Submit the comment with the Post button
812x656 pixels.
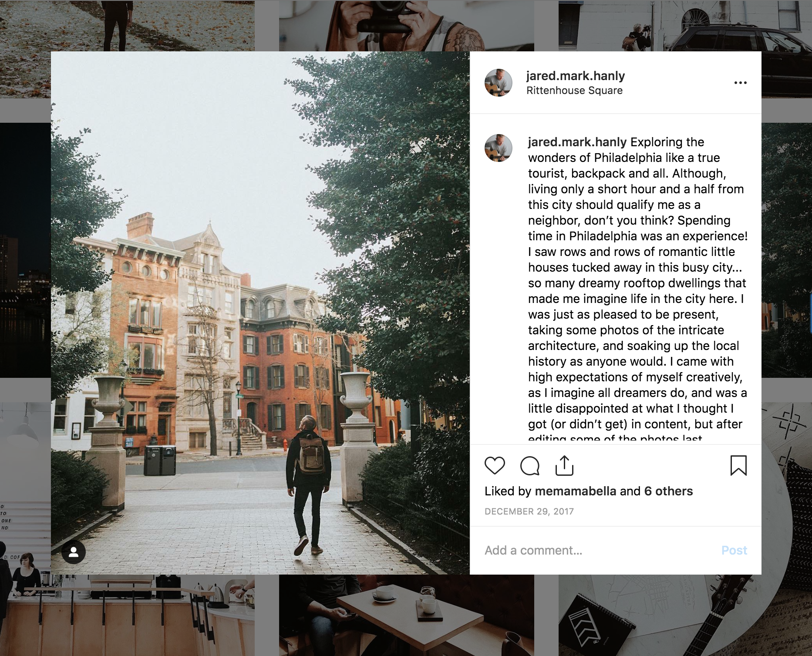734,550
